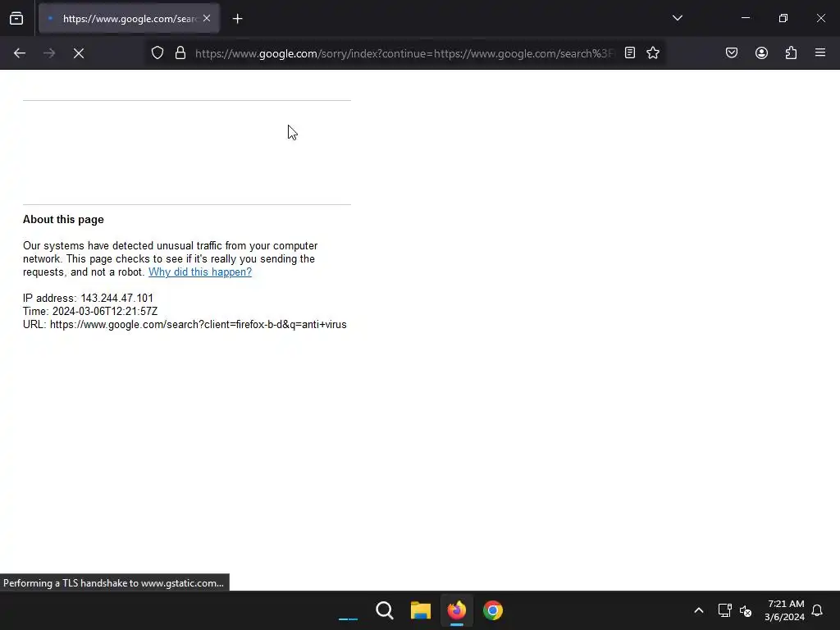This screenshot has height=630, width=840.
Task: Click the address bar URL field
Action: [x=405, y=53]
